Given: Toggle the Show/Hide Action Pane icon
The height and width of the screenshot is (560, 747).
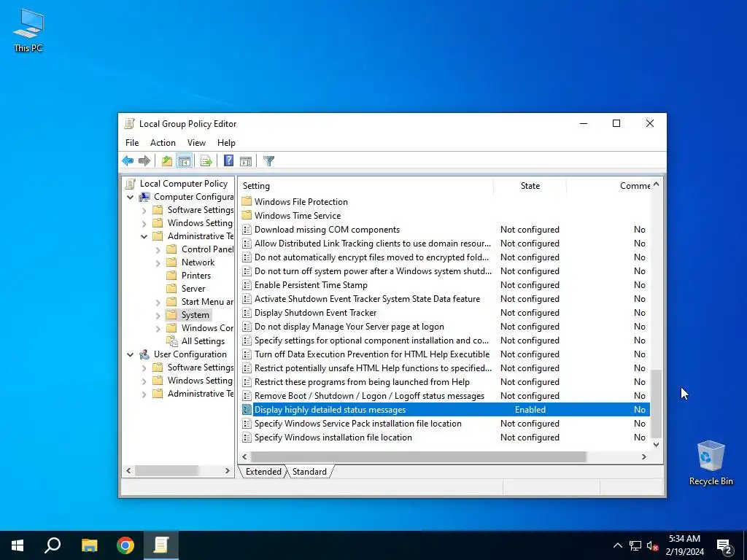Looking at the screenshot, I should [x=246, y=161].
